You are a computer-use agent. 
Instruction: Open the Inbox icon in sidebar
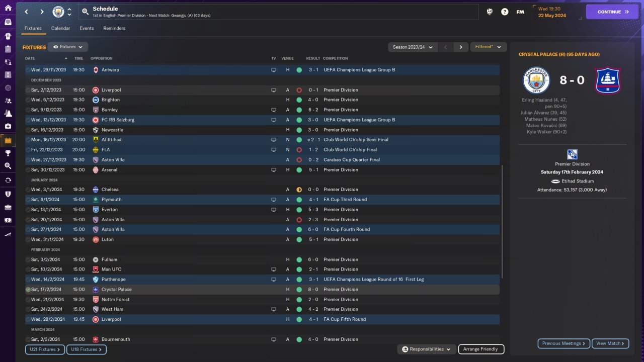click(8, 22)
